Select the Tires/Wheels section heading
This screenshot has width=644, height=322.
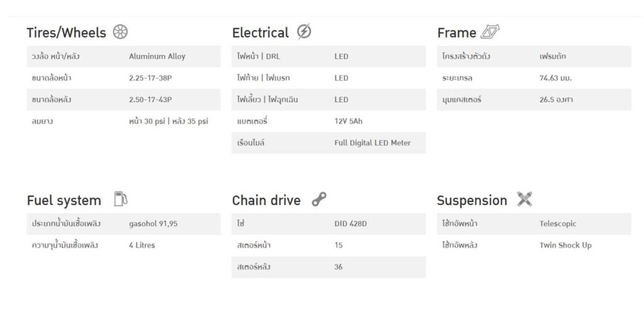(66, 33)
